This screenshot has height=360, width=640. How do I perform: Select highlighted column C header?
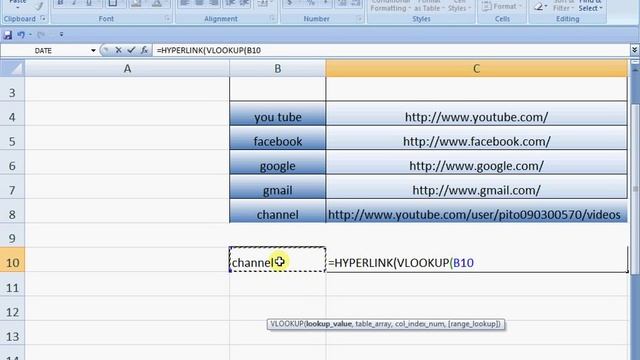tap(477, 69)
